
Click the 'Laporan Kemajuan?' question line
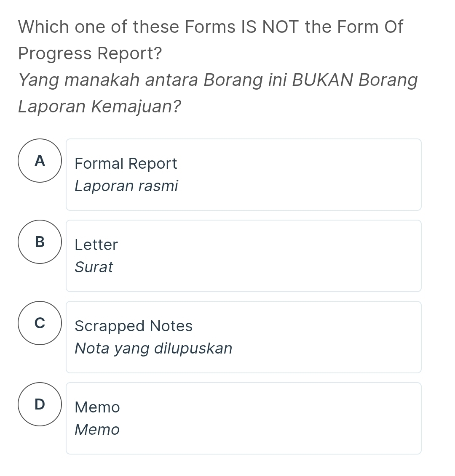(x=99, y=106)
